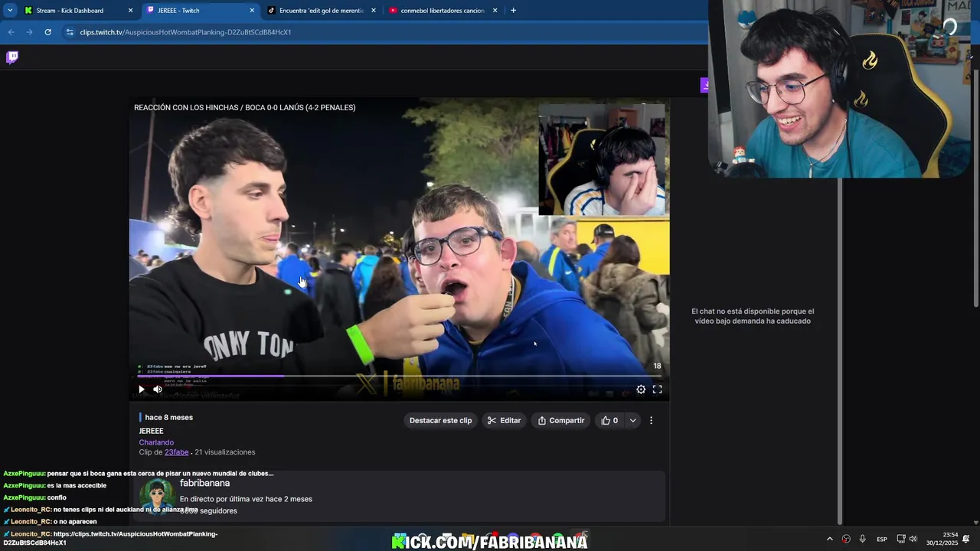Open Windows notifications bell
980x551 pixels.
tap(966, 539)
